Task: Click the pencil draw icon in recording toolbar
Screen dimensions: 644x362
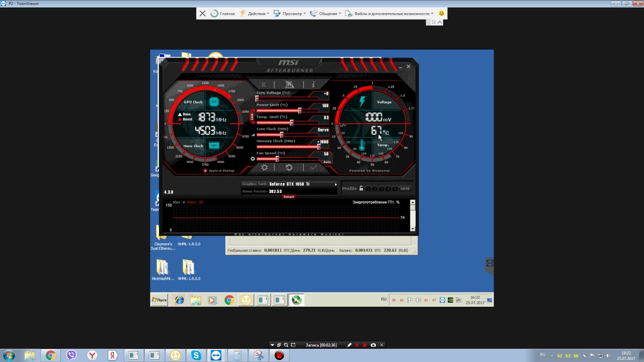Action: click(x=349, y=345)
